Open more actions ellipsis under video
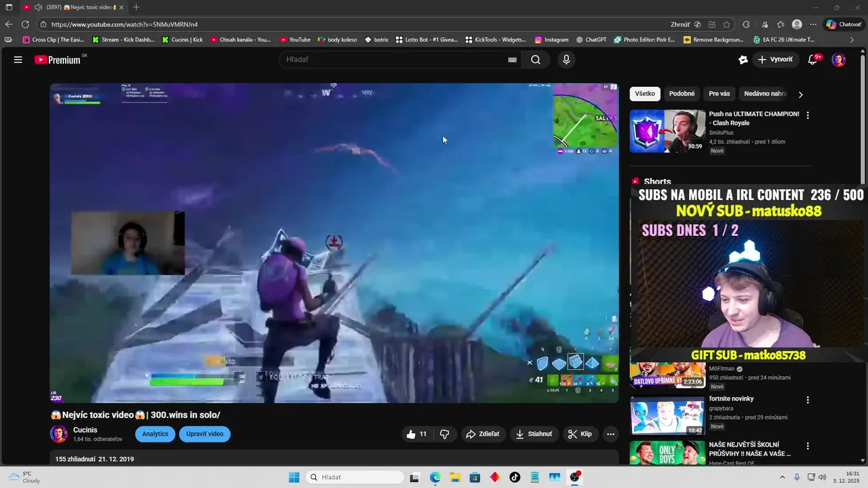 [610, 434]
